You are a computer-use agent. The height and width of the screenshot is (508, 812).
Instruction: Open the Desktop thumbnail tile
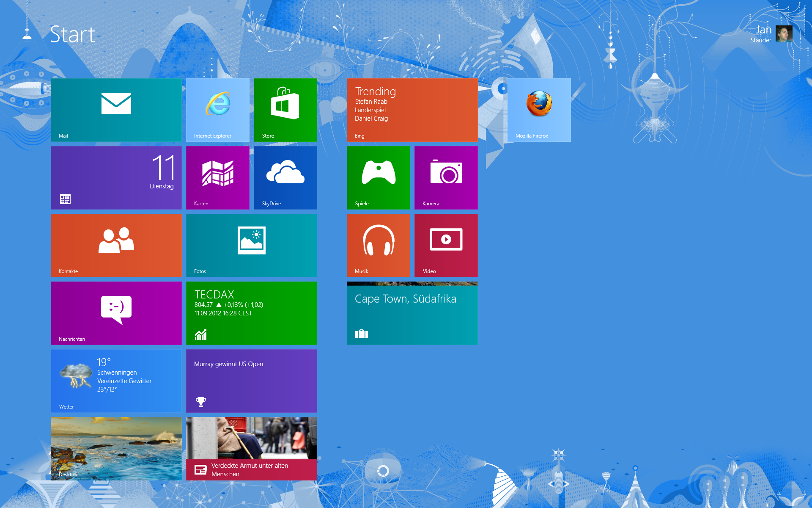tap(116, 448)
